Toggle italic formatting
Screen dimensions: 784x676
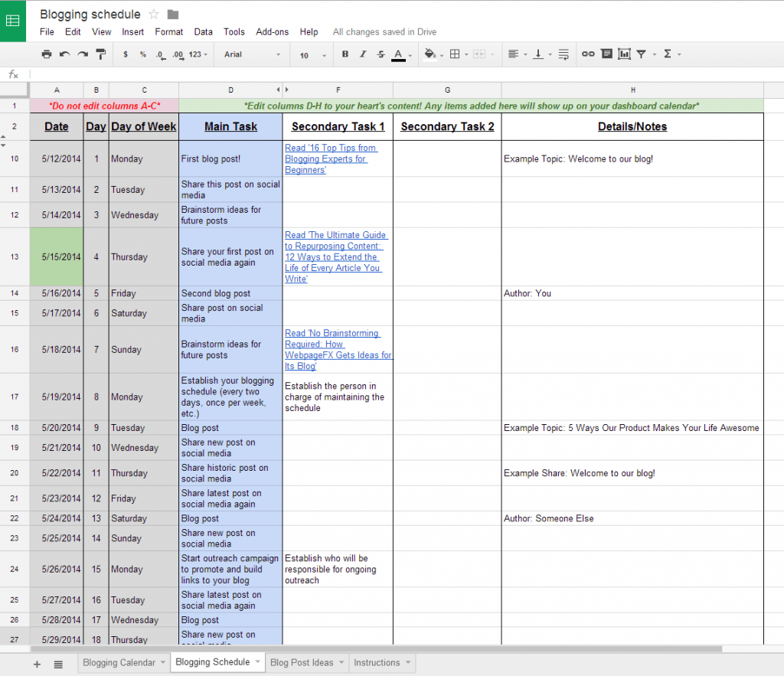click(x=363, y=54)
